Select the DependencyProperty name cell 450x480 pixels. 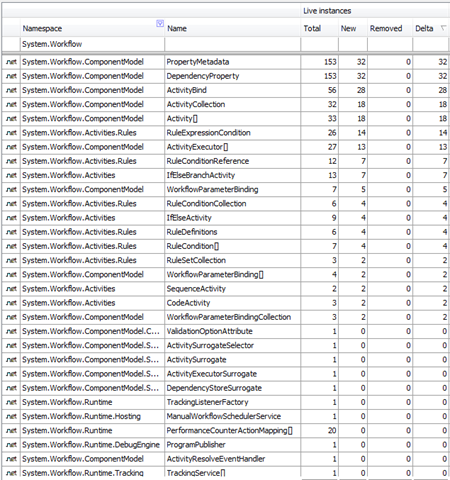233,76
